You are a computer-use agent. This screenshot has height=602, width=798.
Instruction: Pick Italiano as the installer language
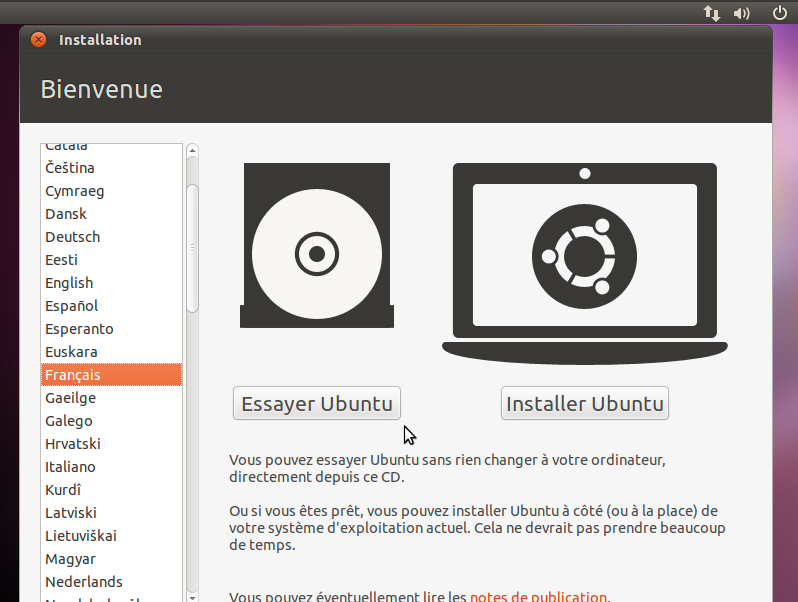[70, 467]
